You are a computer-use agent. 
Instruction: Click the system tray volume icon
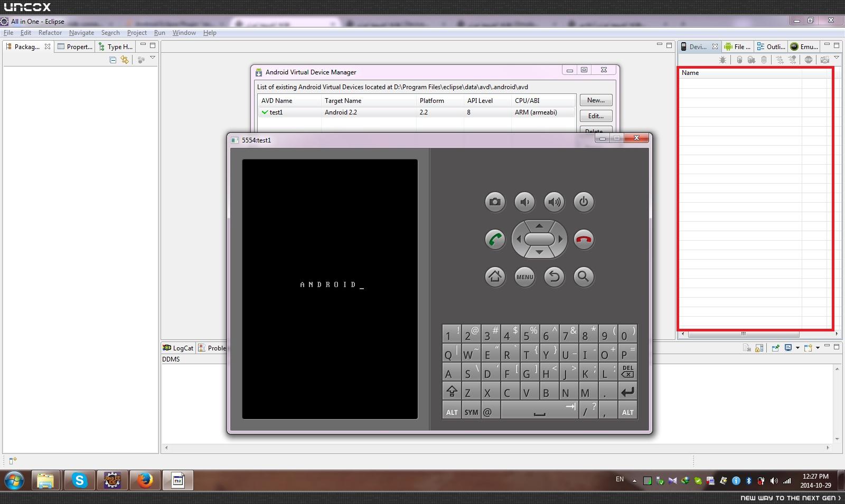pos(774,481)
